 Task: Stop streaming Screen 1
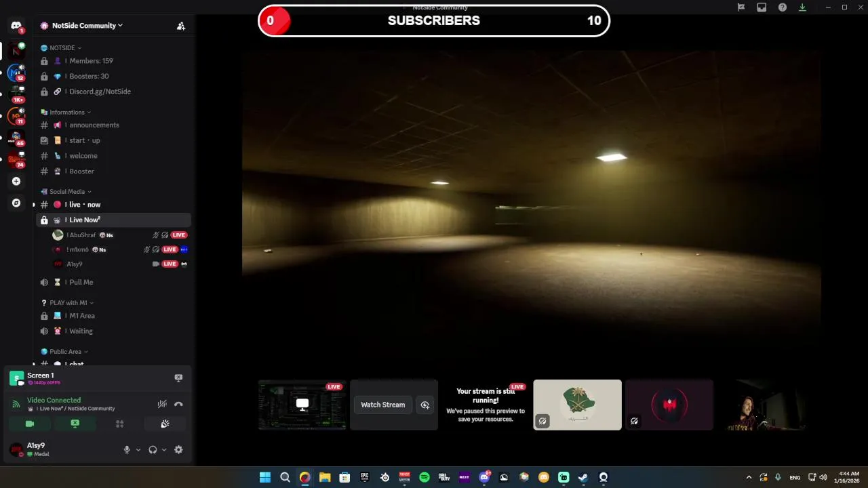click(x=178, y=378)
